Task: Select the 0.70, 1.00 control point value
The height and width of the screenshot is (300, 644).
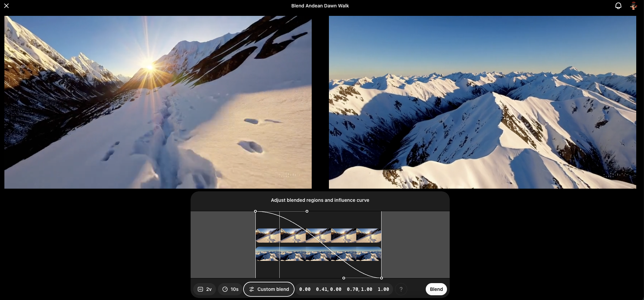Action: coord(360,289)
